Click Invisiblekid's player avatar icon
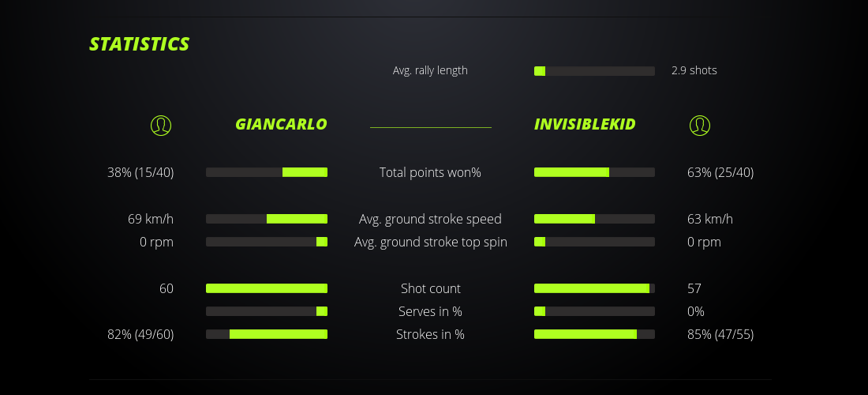This screenshot has width=868, height=395. coord(700,125)
